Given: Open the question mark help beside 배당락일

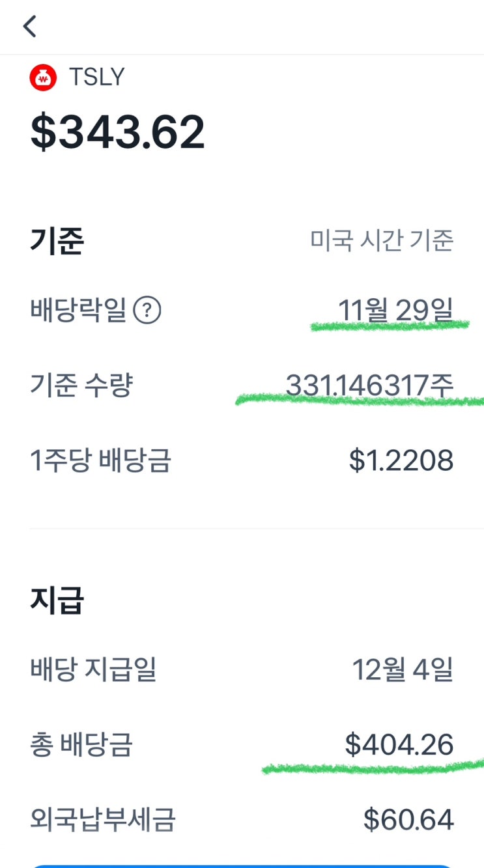Looking at the screenshot, I should pyautogui.click(x=147, y=311).
